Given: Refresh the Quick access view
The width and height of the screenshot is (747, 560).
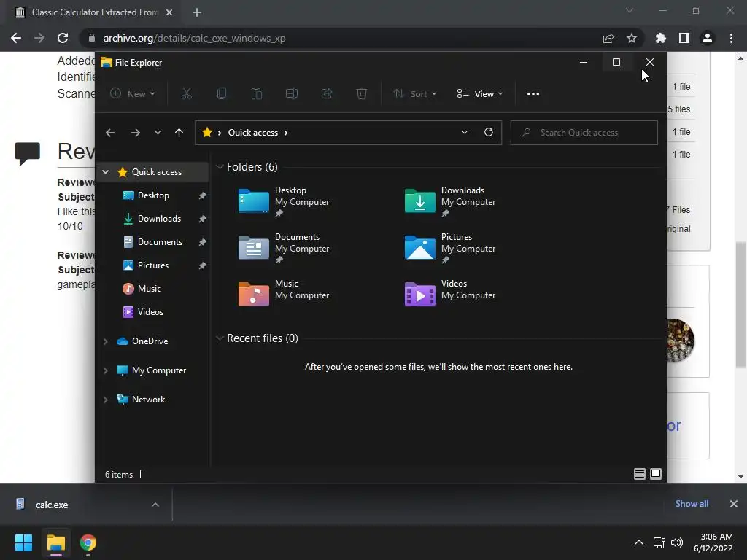Looking at the screenshot, I should coord(488,132).
